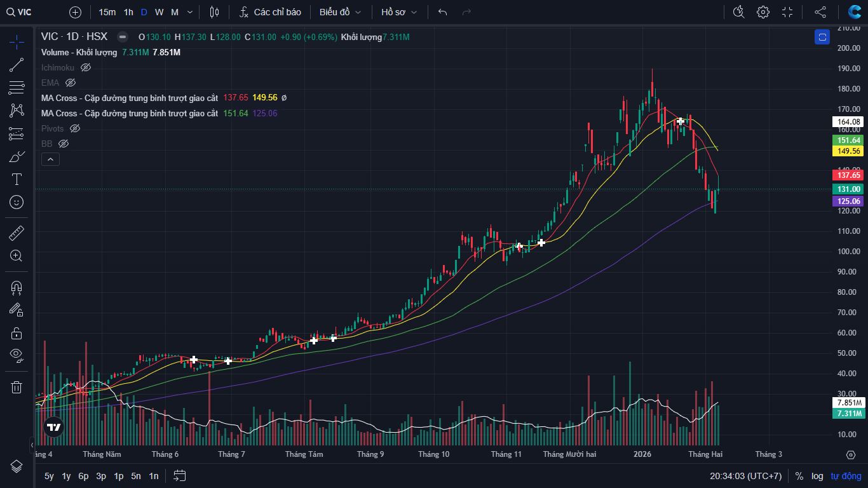Screen dimensions: 868x488
Task: Select the chart patterns tool
Action: point(17,111)
